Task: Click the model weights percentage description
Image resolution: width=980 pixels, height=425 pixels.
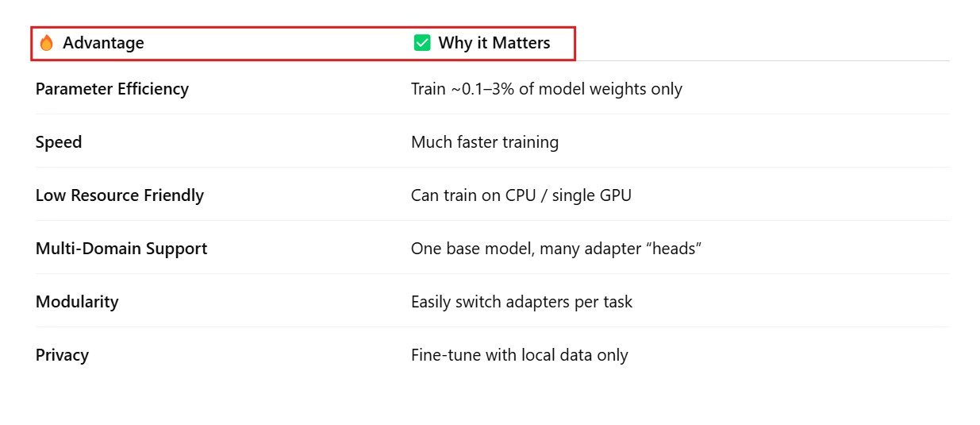Action: [546, 89]
